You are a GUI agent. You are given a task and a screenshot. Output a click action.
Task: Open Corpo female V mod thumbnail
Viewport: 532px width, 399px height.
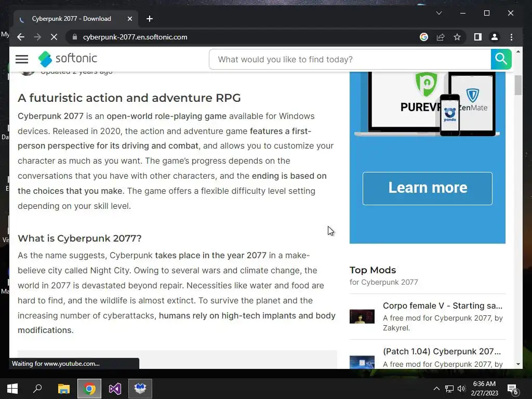pyautogui.click(x=362, y=316)
